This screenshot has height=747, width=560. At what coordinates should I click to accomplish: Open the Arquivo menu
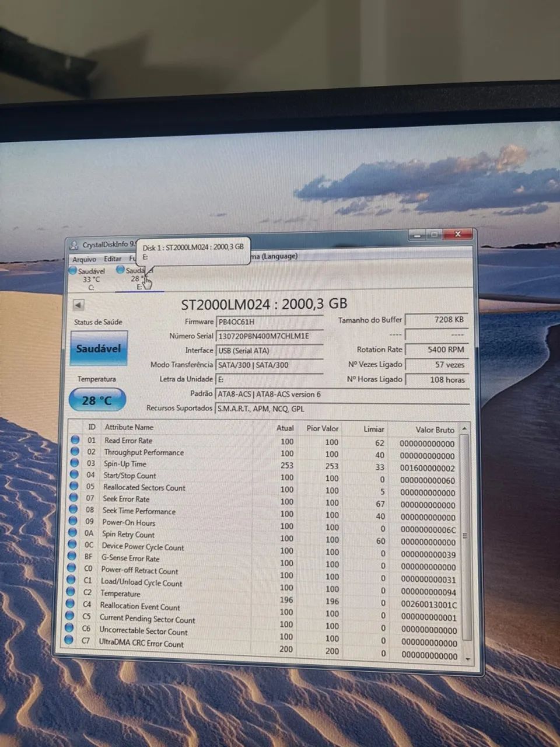click(x=84, y=259)
